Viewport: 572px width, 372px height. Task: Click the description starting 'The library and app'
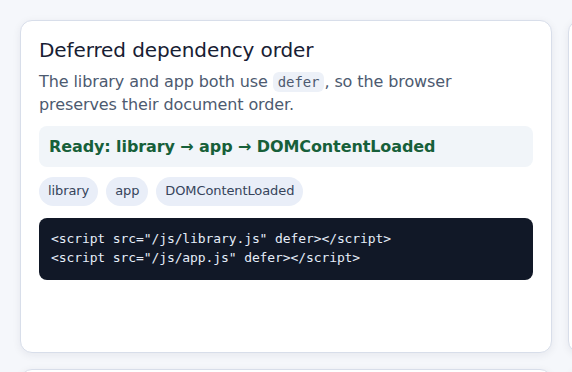point(245,93)
